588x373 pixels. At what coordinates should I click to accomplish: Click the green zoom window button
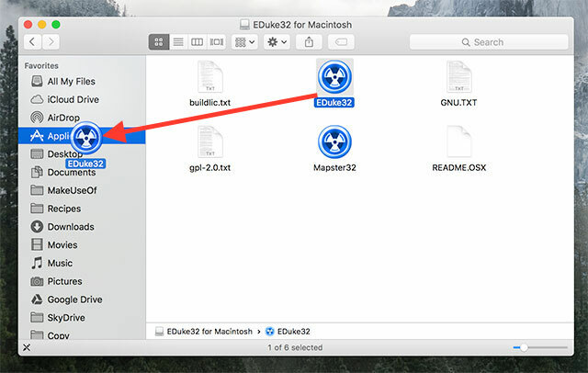pyautogui.click(x=56, y=25)
